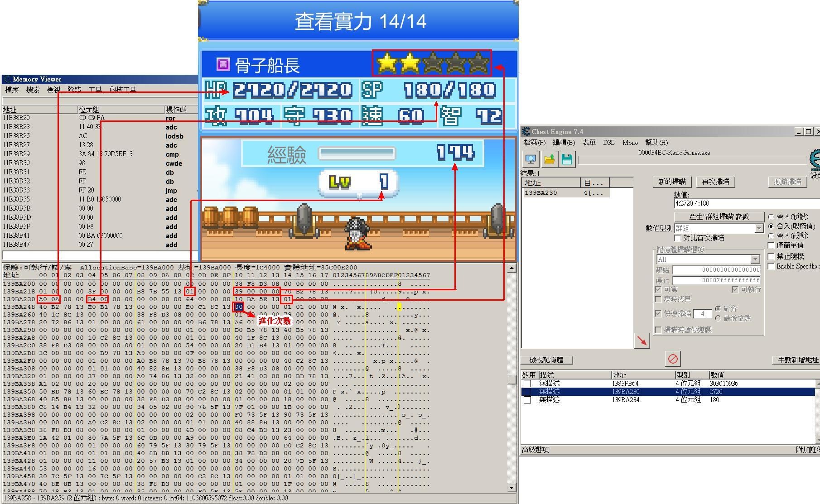Viewport: 820px width, 504px height.
Task: Click the hex view scroll up arrow
Action: (512, 268)
